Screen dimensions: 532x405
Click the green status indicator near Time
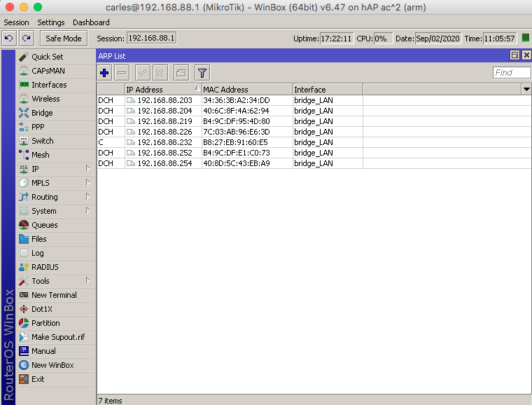[x=525, y=38]
